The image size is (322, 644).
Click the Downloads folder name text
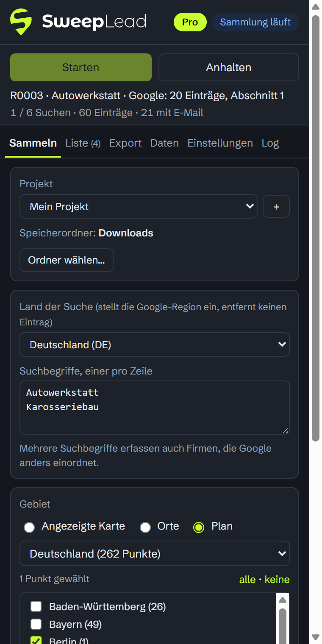[126, 233]
